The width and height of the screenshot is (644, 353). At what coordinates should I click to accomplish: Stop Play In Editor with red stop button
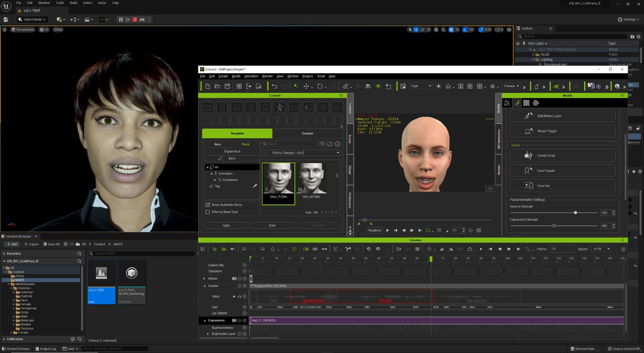(135, 20)
